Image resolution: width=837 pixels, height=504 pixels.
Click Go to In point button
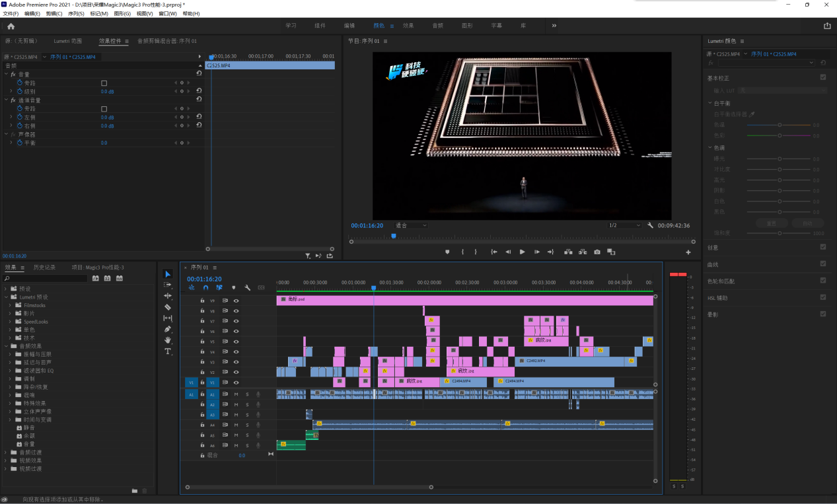pos(493,252)
